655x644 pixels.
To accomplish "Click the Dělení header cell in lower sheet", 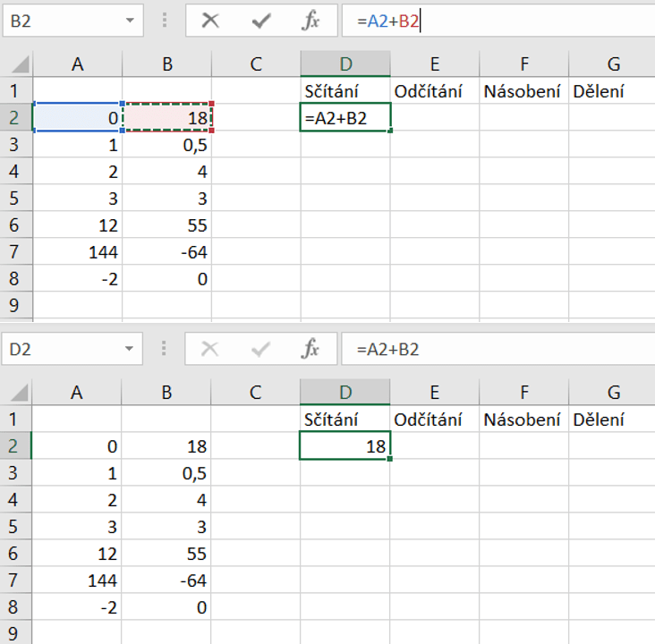I will 613,419.
